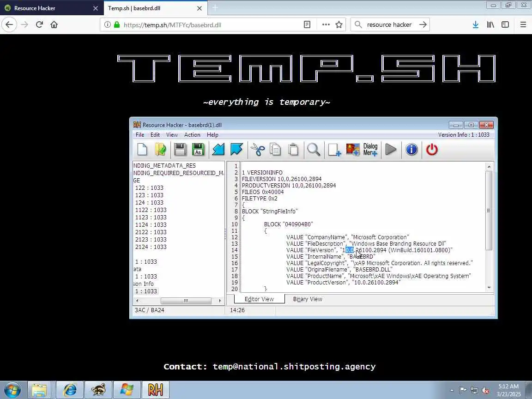The width and height of the screenshot is (532, 399).
Task: Open File Explorer from the taskbar
Action: tap(39, 390)
